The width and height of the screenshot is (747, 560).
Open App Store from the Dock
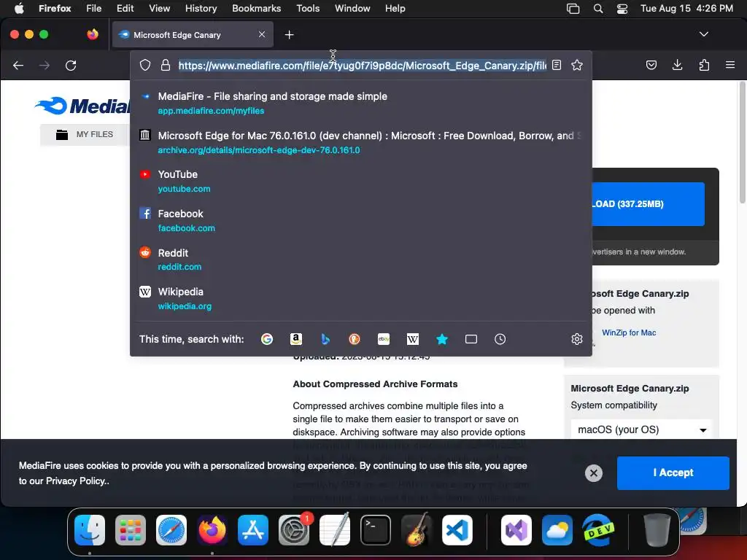[x=253, y=530]
